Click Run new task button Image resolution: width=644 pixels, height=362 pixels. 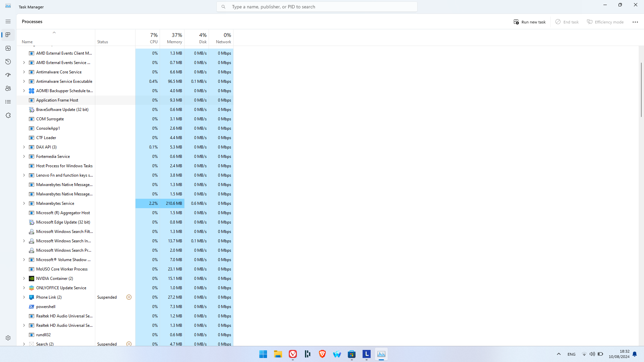click(x=530, y=22)
